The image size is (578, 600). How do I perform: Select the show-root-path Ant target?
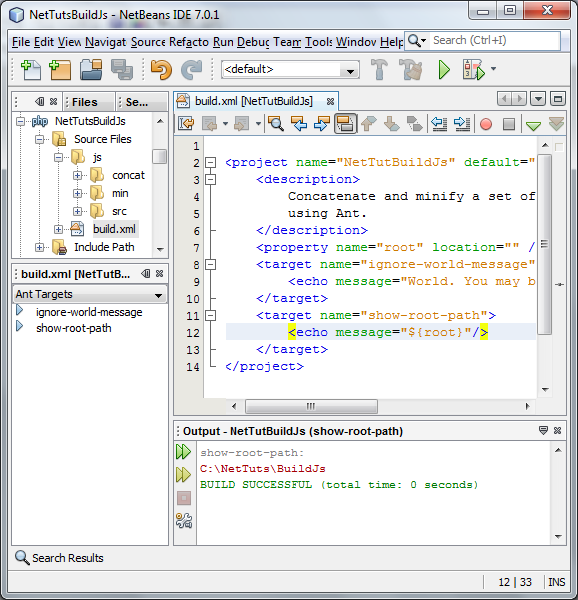74,328
